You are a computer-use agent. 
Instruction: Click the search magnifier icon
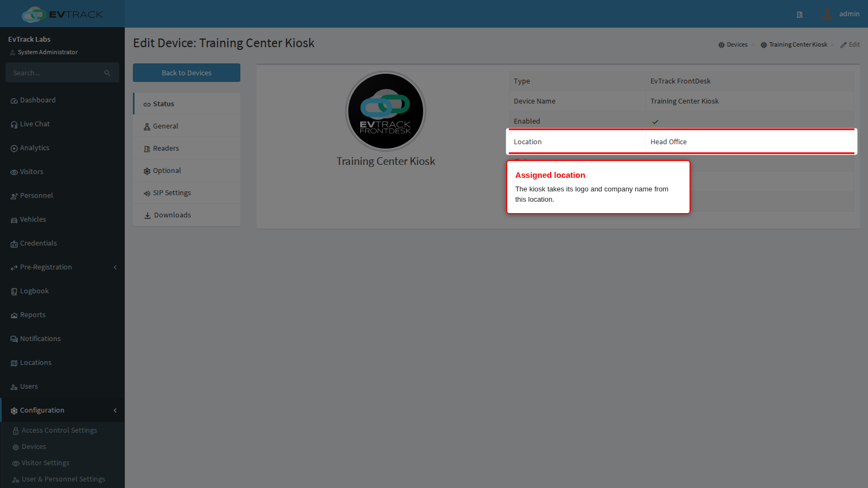coord(107,73)
